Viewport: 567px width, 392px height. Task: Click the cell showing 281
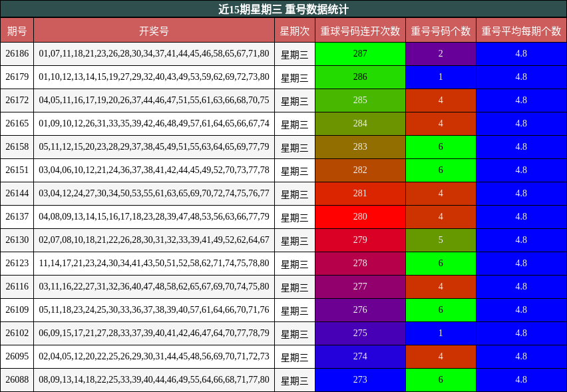point(360,194)
